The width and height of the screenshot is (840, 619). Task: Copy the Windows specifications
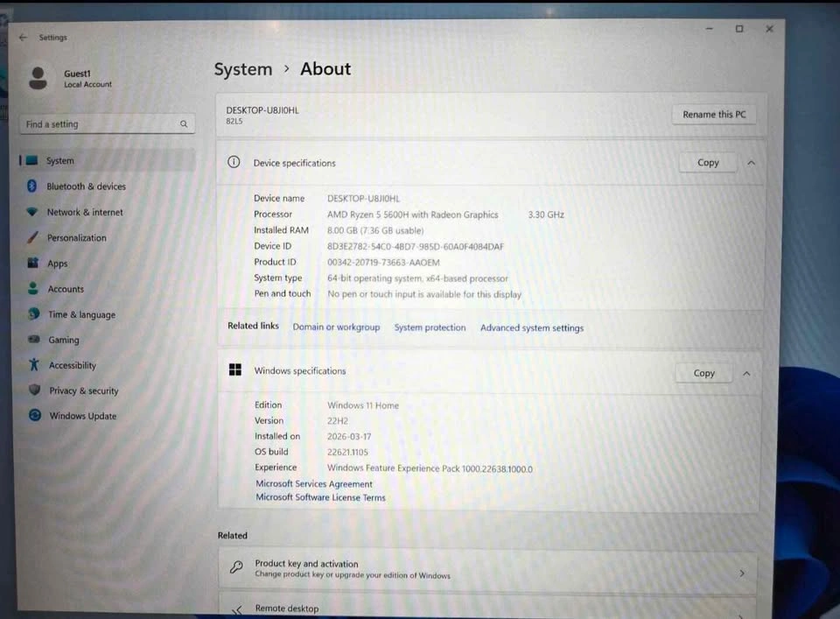703,373
